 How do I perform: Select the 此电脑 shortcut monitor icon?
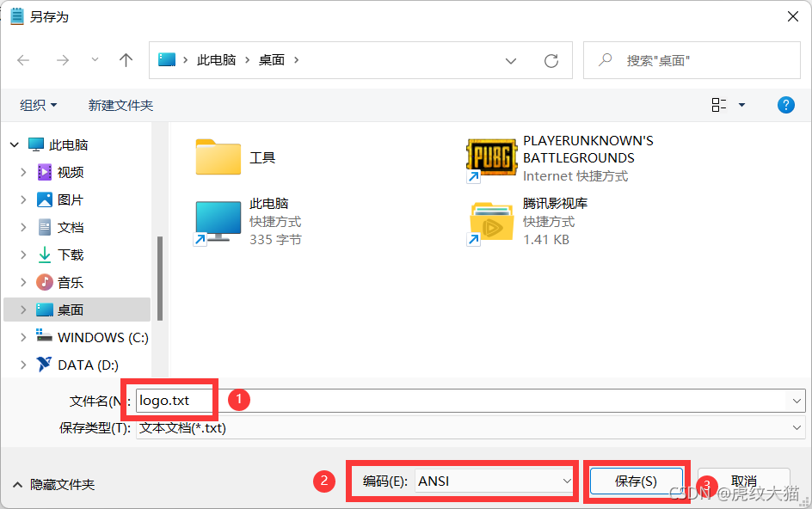218,222
